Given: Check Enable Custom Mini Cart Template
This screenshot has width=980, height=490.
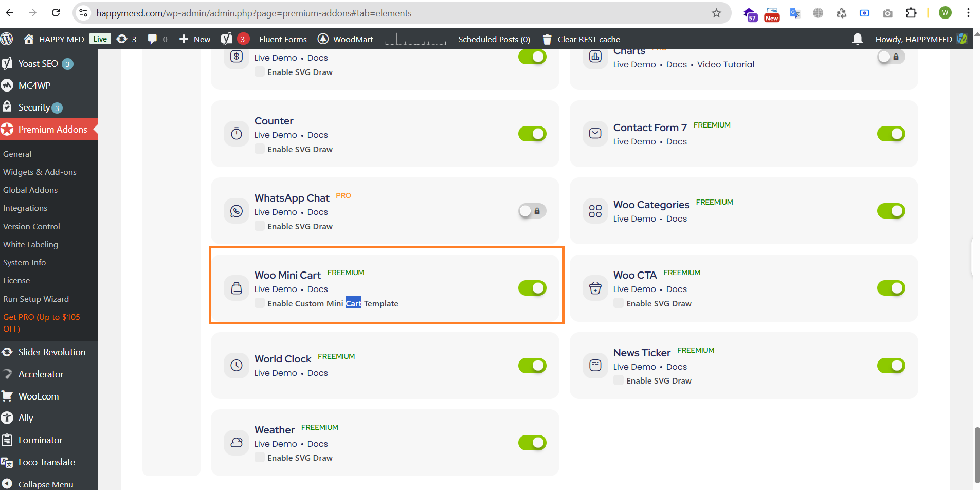Looking at the screenshot, I should [260, 303].
